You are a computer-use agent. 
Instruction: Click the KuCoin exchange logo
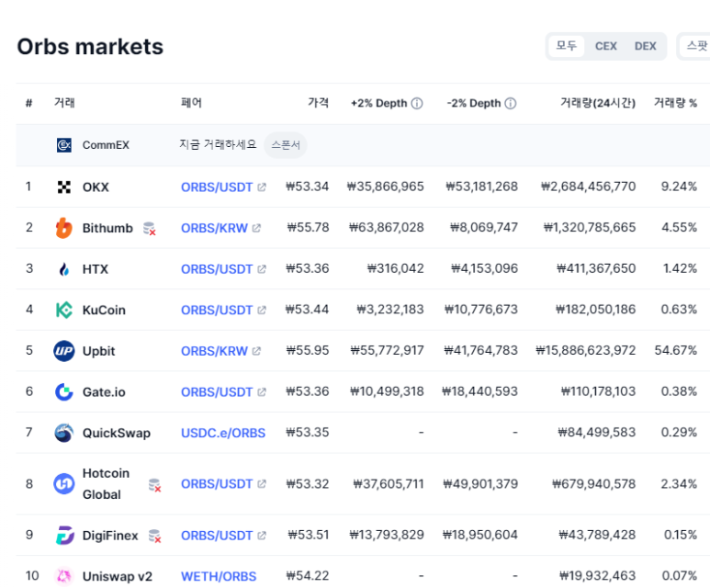[x=64, y=310]
